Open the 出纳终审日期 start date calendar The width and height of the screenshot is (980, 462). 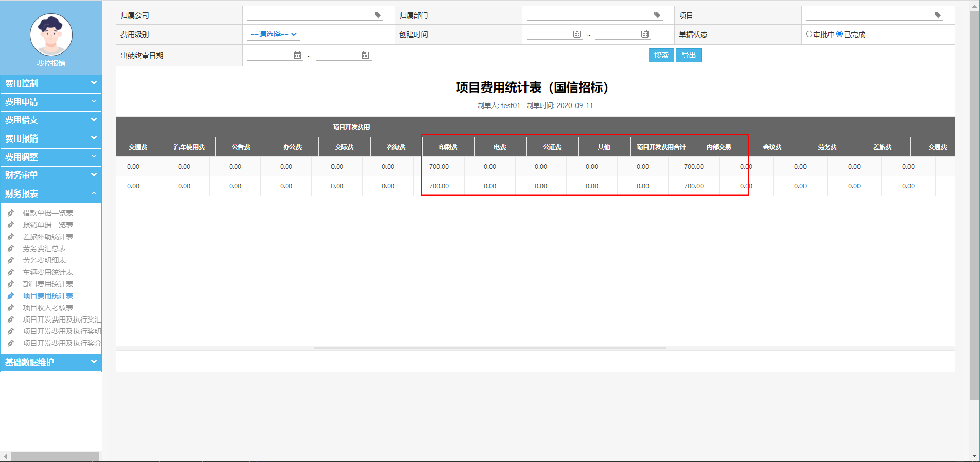coord(297,55)
